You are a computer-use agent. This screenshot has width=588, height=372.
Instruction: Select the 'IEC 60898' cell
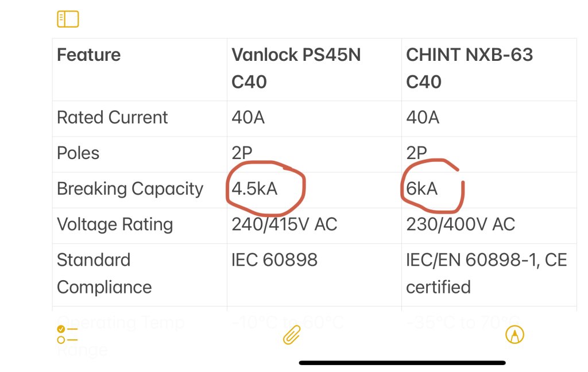click(x=314, y=275)
